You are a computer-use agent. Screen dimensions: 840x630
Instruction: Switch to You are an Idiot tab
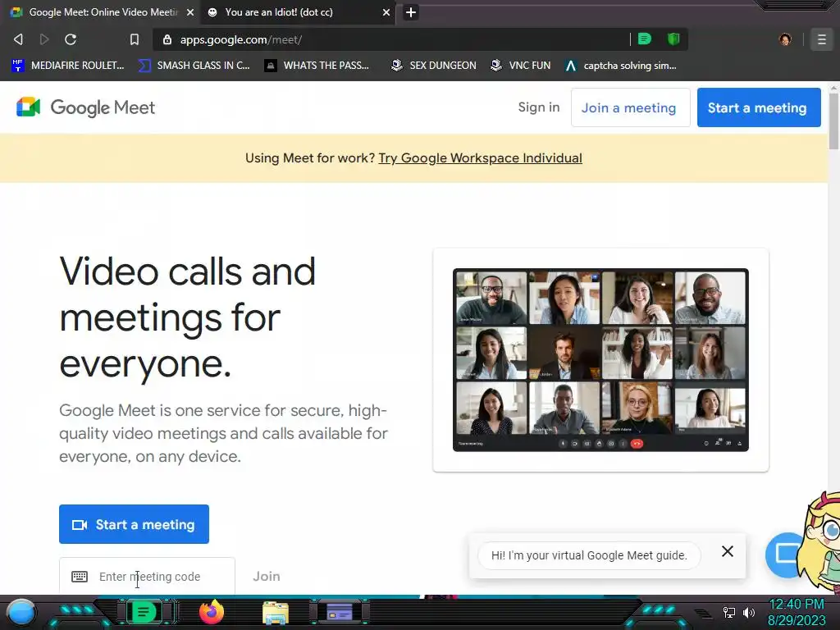(297, 12)
